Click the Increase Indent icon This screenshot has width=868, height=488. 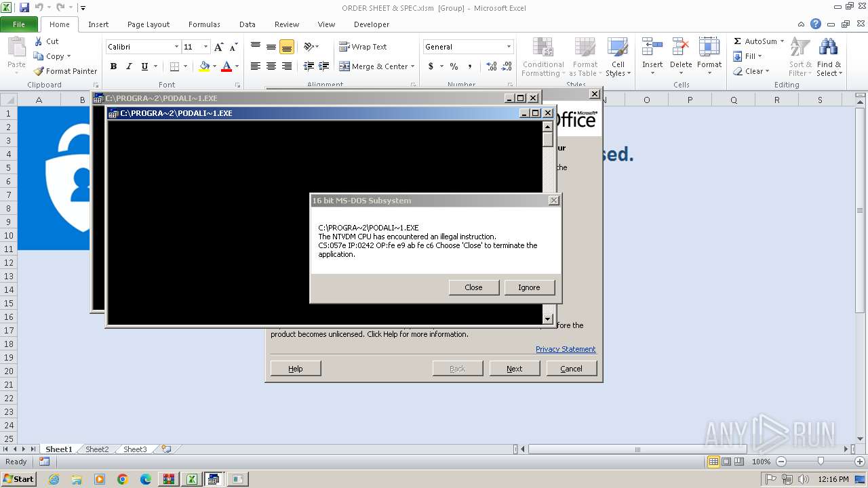click(x=324, y=66)
